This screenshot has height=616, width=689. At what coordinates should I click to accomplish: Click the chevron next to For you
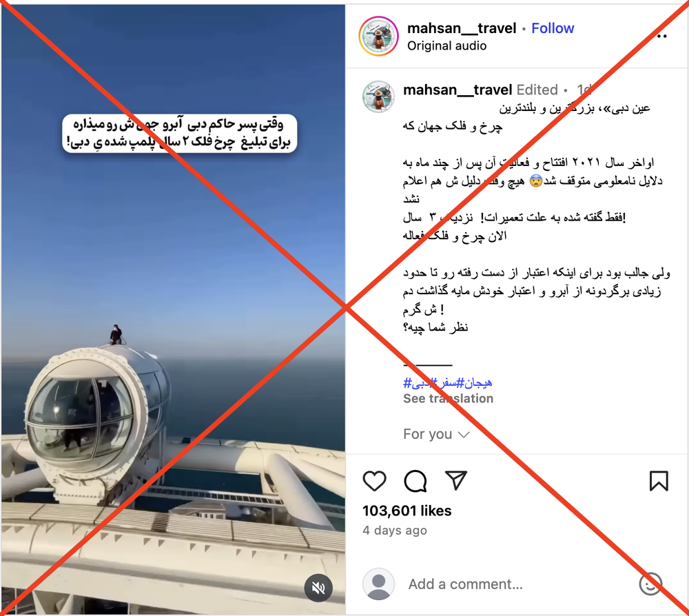464,435
